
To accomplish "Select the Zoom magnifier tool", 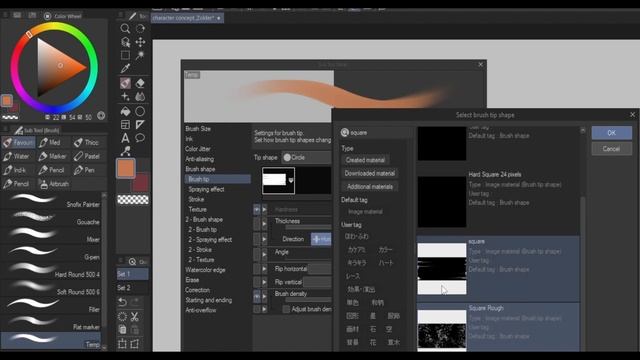I will click(125, 29).
